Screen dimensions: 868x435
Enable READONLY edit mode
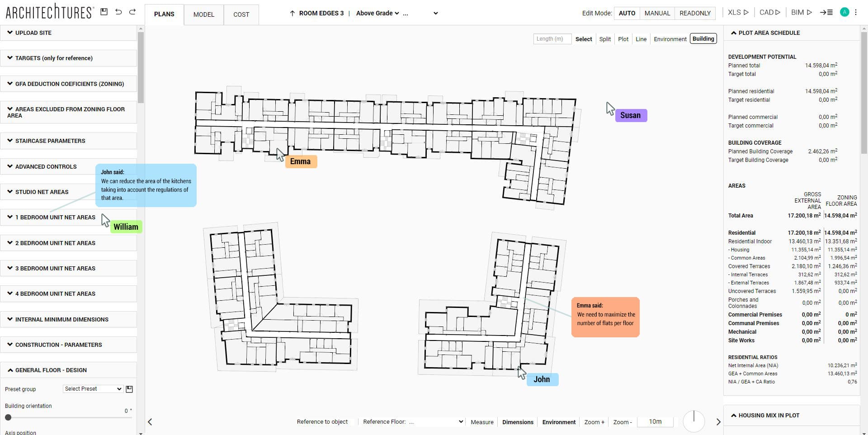click(695, 13)
